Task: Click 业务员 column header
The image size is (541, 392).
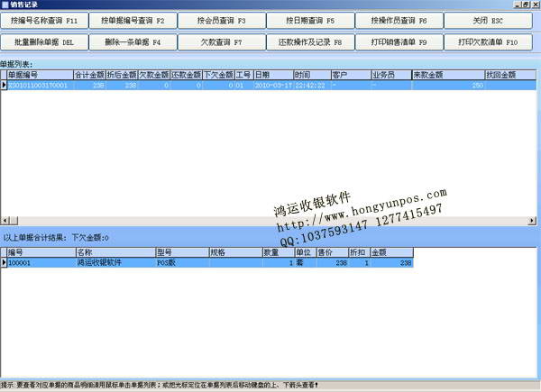Action: click(x=391, y=75)
